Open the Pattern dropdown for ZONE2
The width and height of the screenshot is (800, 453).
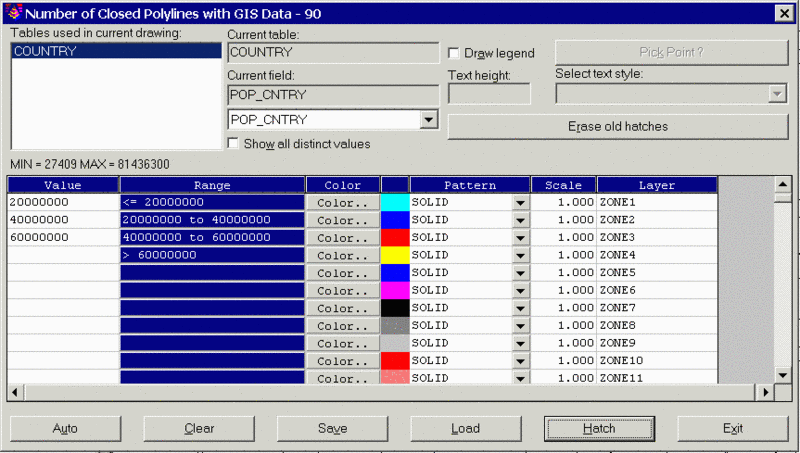click(520, 220)
